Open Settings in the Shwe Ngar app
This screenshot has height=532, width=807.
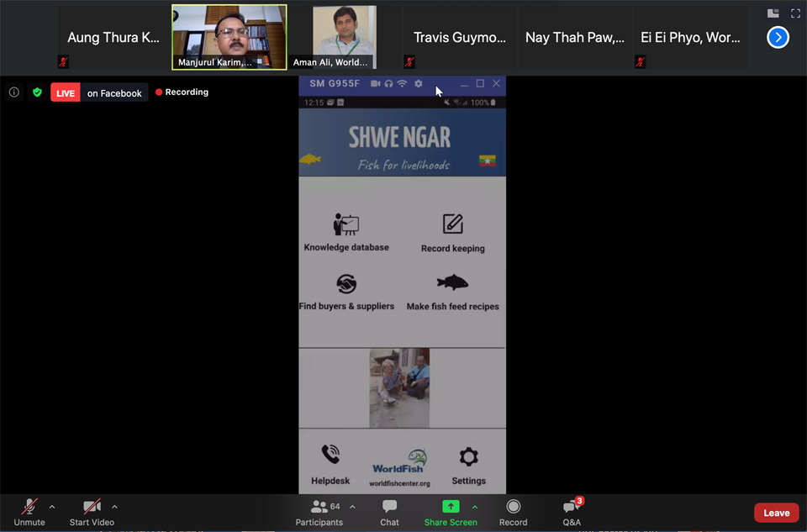pos(468,456)
